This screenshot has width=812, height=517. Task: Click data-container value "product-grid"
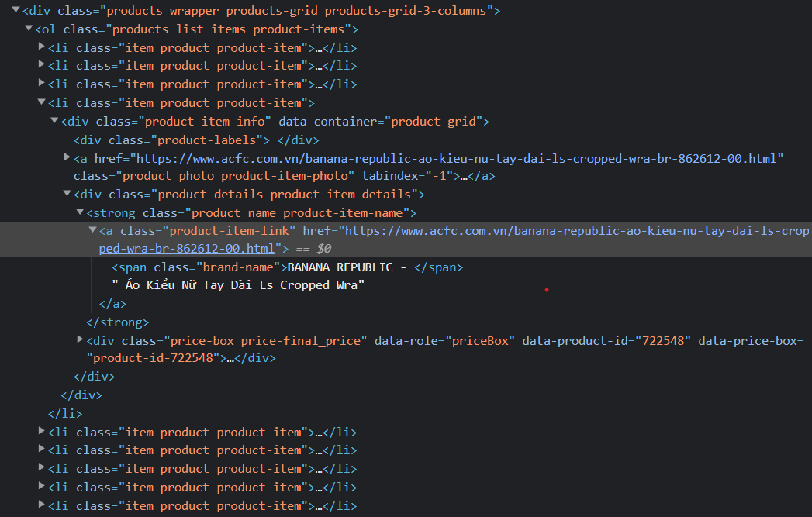coord(433,122)
